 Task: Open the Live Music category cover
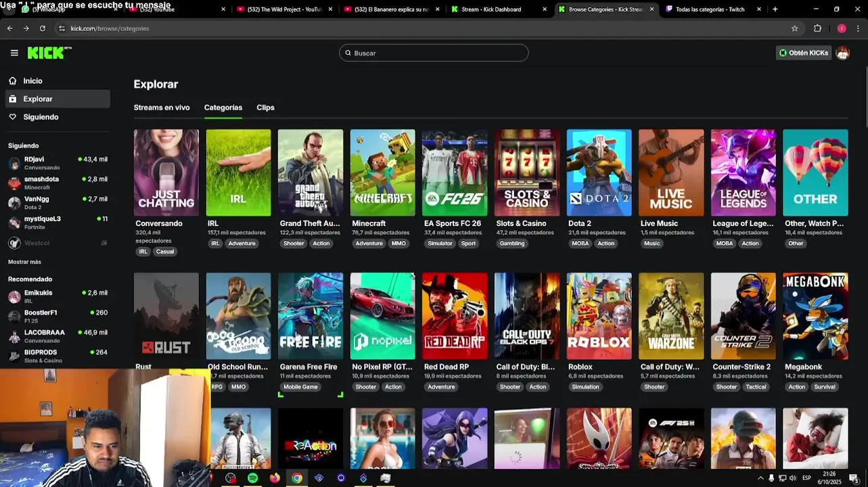tap(671, 172)
